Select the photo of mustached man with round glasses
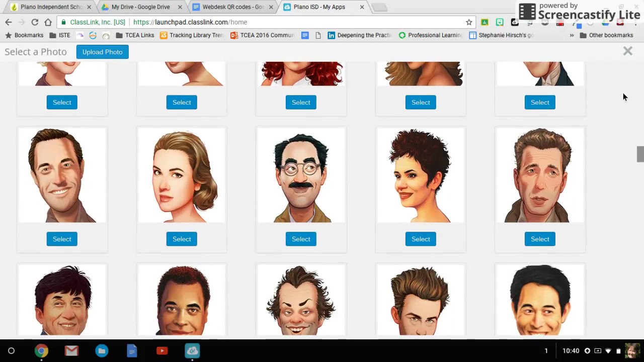 (301, 239)
